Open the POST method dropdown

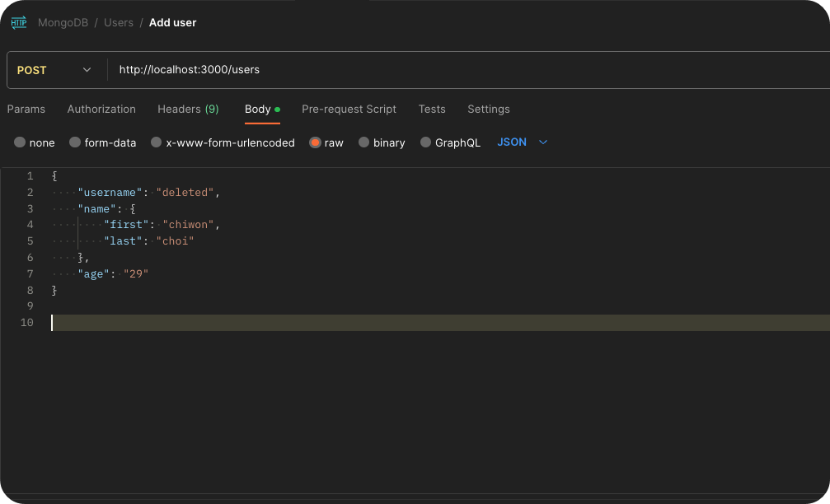pyautogui.click(x=54, y=70)
